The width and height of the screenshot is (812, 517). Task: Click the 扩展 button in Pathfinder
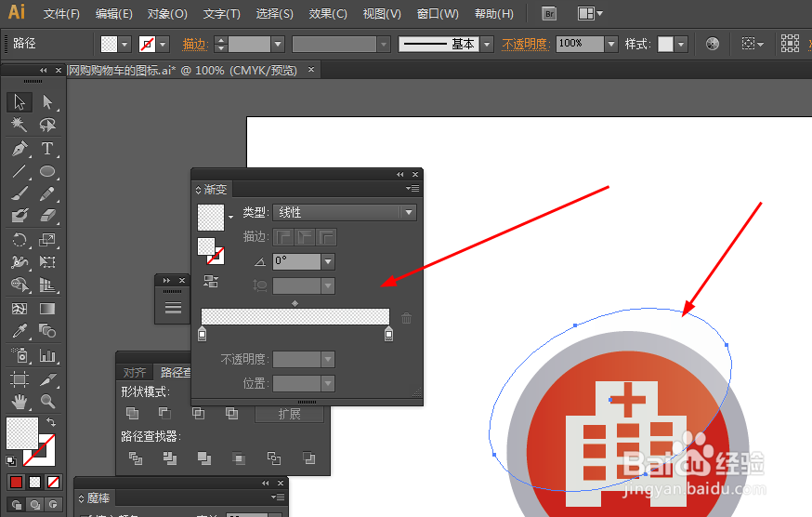tap(289, 414)
